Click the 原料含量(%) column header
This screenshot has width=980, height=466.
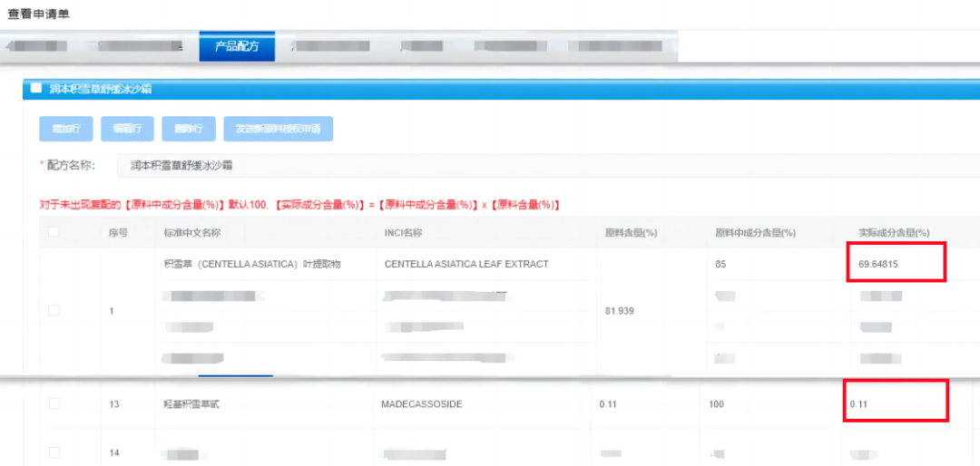click(630, 232)
